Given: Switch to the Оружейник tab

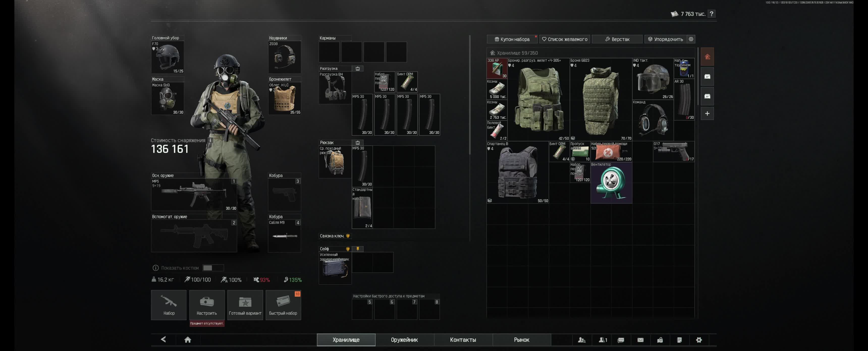Looking at the screenshot, I should point(404,340).
